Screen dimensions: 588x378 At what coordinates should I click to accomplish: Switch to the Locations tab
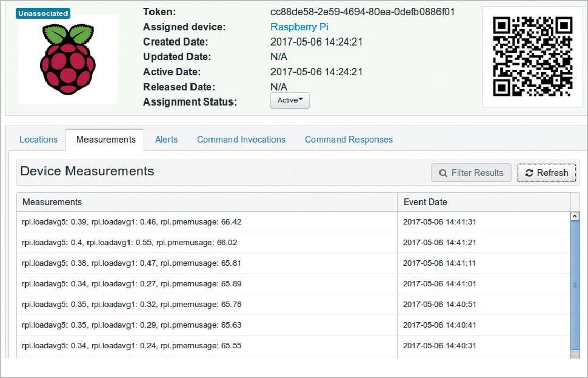point(38,140)
